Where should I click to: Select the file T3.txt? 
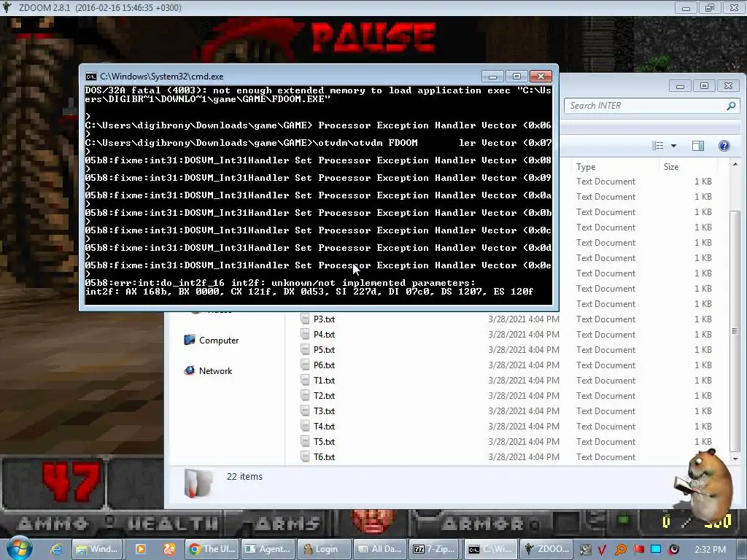[x=324, y=411]
